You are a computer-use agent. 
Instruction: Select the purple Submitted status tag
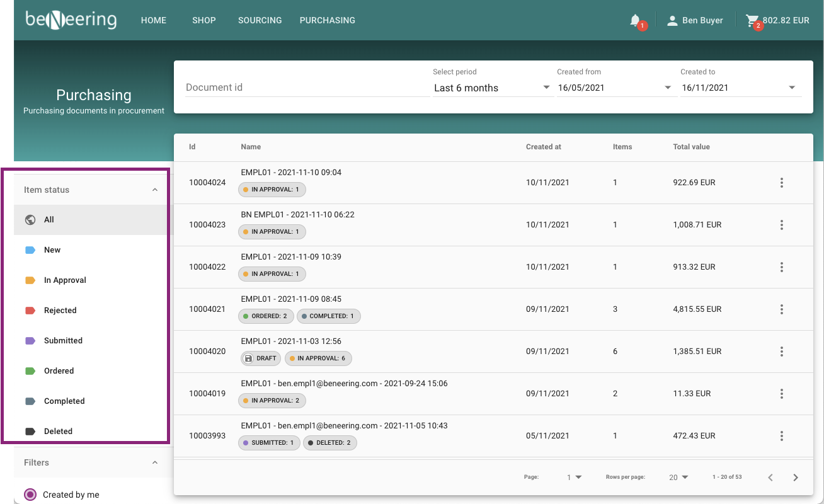click(30, 341)
